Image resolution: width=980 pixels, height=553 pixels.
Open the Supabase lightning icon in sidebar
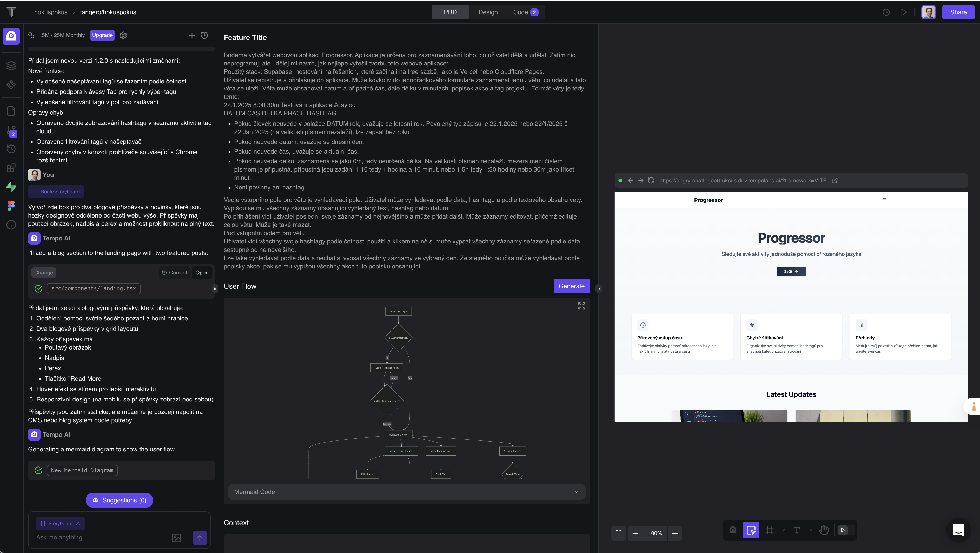(x=11, y=187)
